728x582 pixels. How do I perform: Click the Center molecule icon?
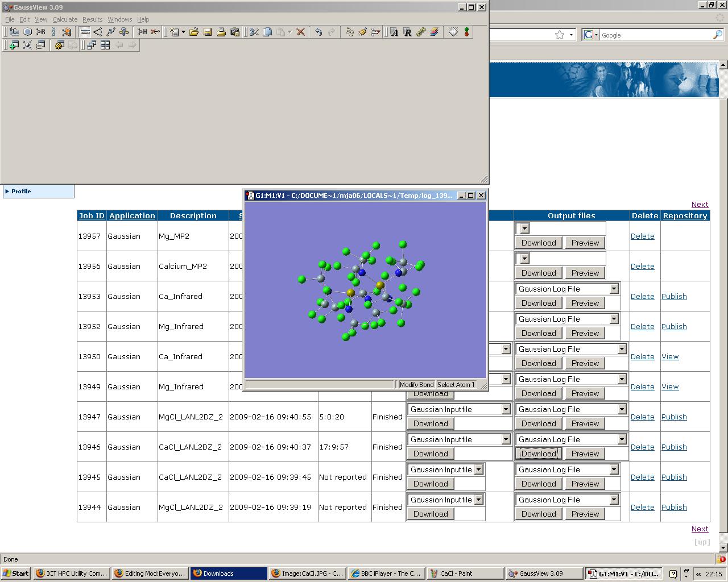click(27, 45)
